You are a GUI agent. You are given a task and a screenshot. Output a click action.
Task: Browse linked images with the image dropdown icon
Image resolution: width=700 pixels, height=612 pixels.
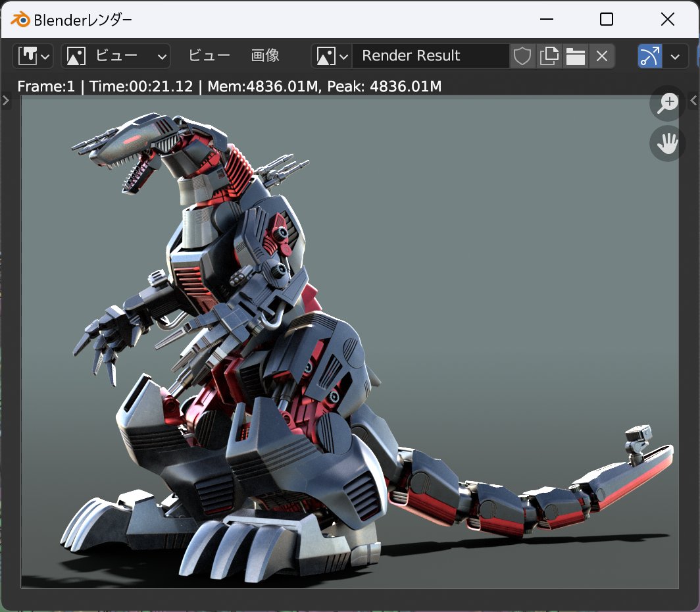332,56
